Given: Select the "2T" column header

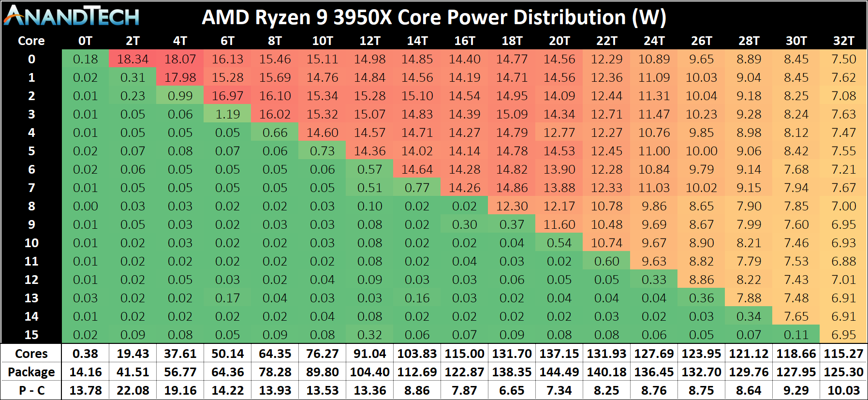Looking at the screenshot, I should (x=132, y=41).
